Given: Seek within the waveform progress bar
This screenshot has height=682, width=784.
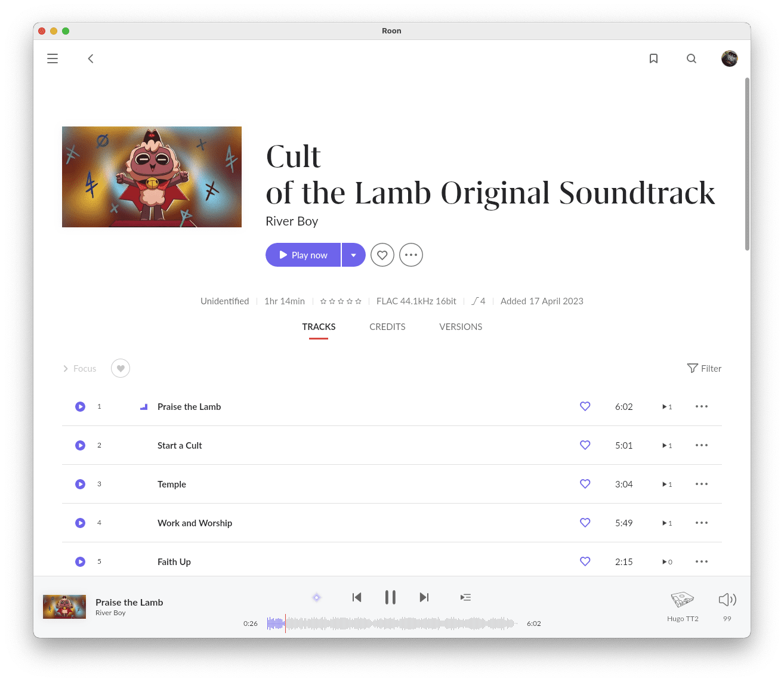Looking at the screenshot, I should 391,624.
